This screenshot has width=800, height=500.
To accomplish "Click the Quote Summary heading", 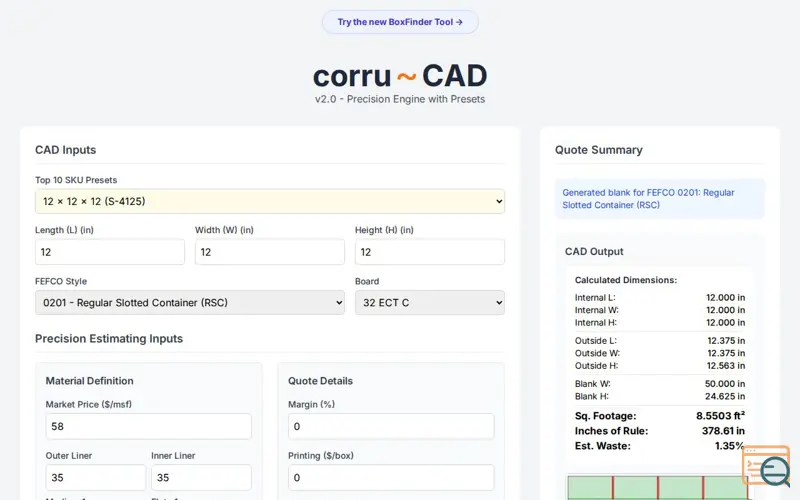I will click(x=598, y=150).
